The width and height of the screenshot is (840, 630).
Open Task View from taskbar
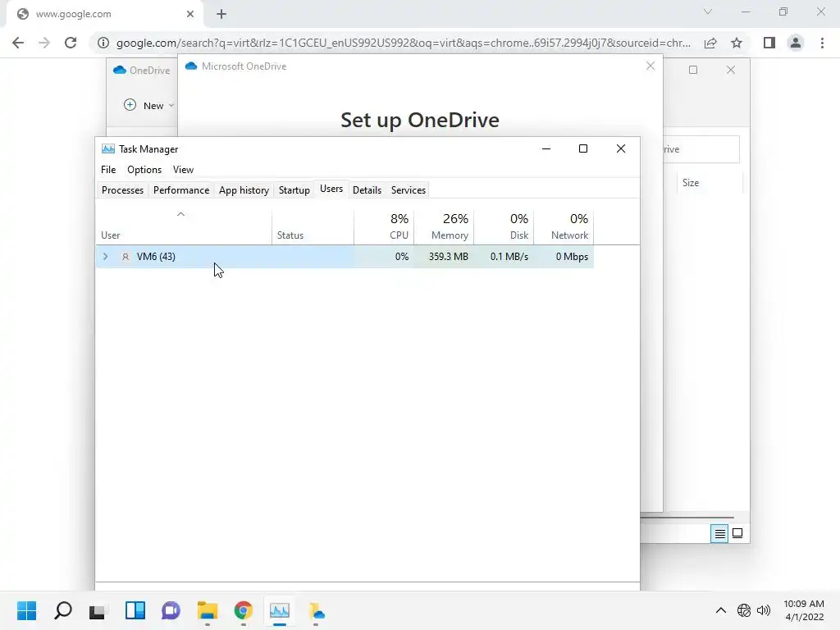[98, 610]
